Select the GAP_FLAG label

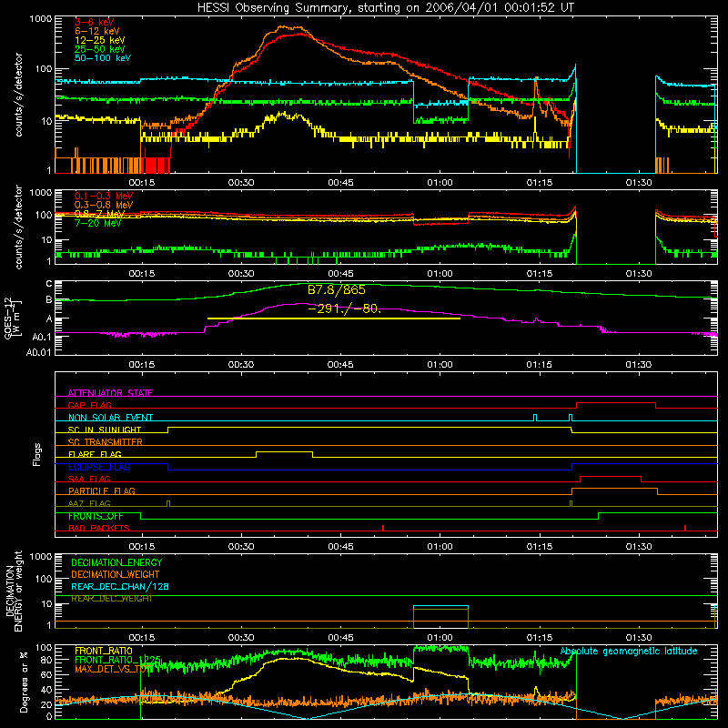coord(89,405)
